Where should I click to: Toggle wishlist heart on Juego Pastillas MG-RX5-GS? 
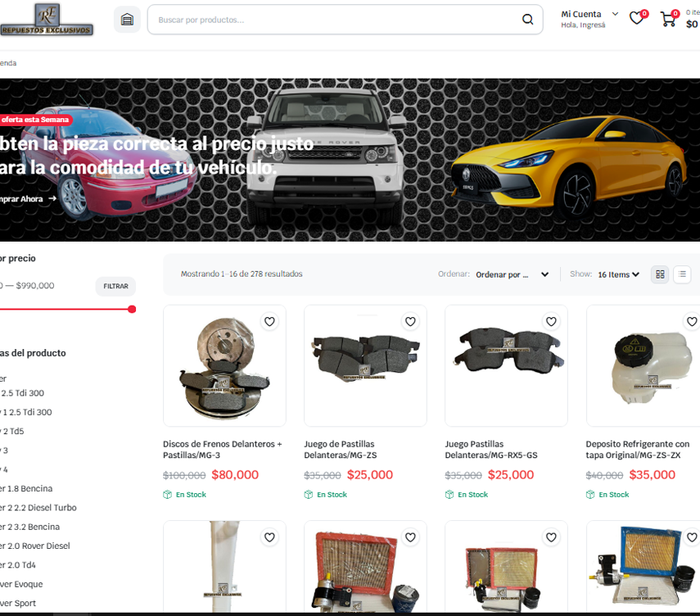pos(551,322)
